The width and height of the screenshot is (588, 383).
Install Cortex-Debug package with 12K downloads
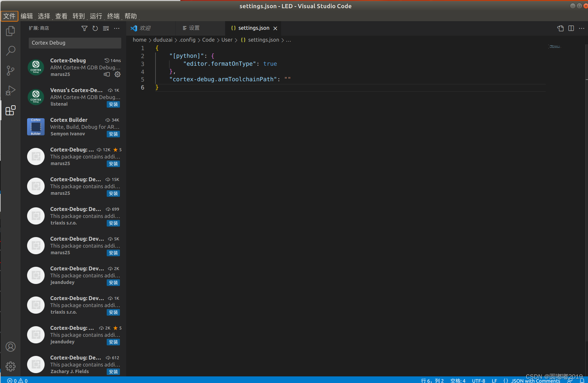point(113,164)
